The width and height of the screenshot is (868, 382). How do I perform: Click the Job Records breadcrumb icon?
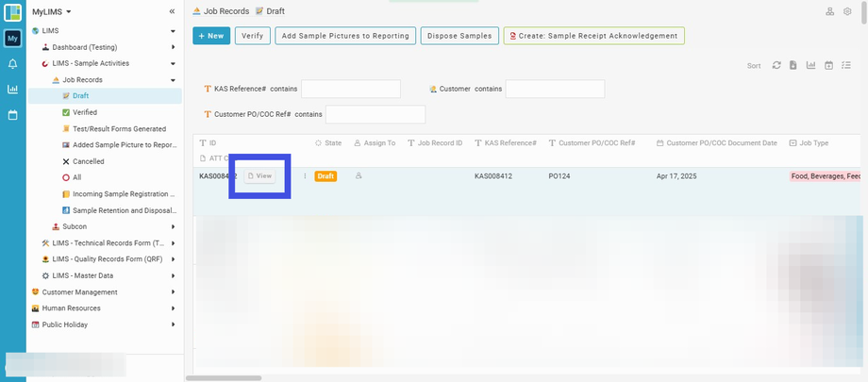click(x=196, y=11)
